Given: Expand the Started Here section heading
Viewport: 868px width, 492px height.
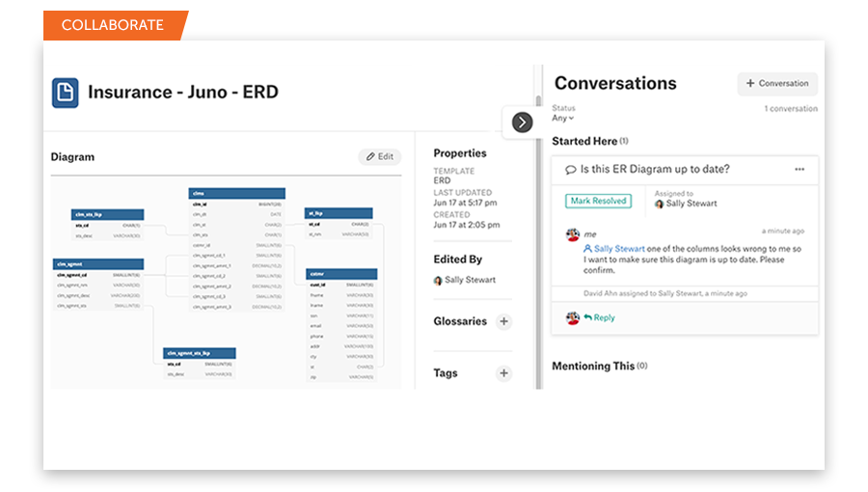Looking at the screenshot, I should coord(584,142).
